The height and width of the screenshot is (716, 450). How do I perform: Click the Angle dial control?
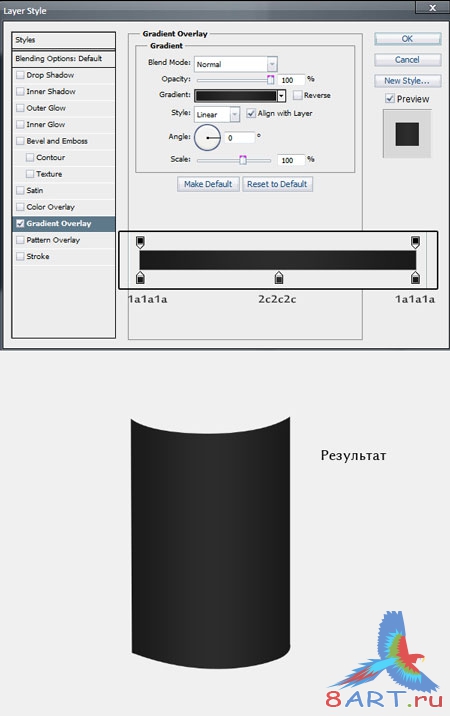pyautogui.click(x=207, y=137)
